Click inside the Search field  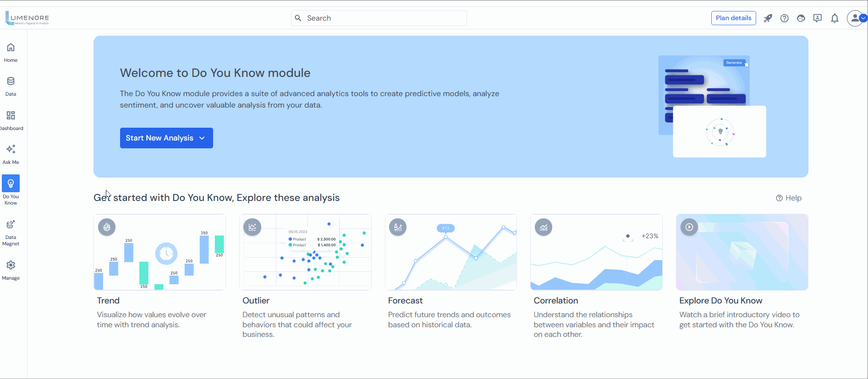(379, 18)
